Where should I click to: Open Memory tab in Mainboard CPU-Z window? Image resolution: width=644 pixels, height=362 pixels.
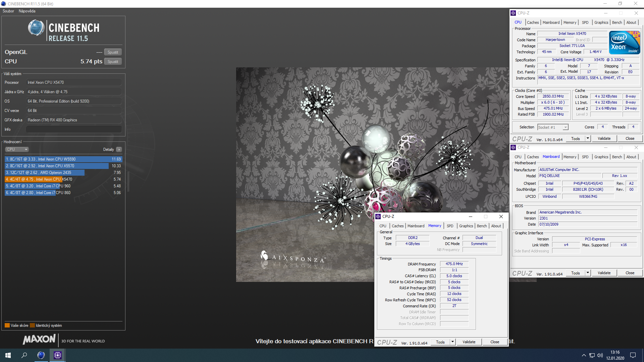point(570,157)
